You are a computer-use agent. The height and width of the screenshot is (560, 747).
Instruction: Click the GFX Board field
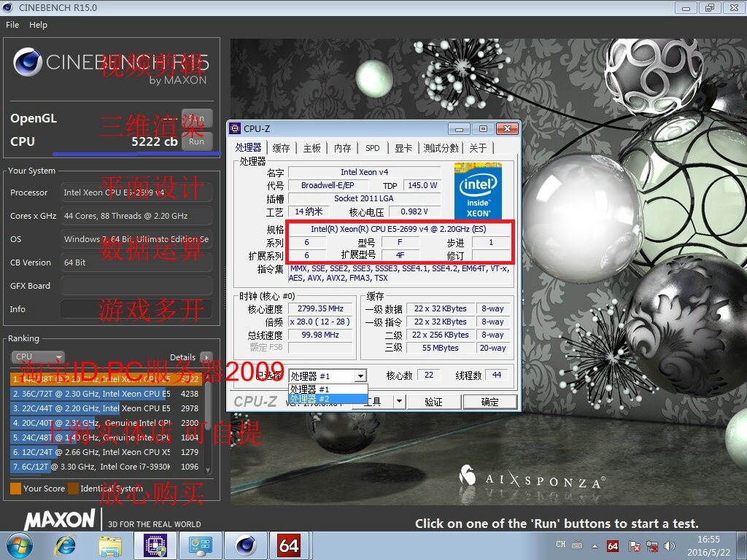(136, 286)
